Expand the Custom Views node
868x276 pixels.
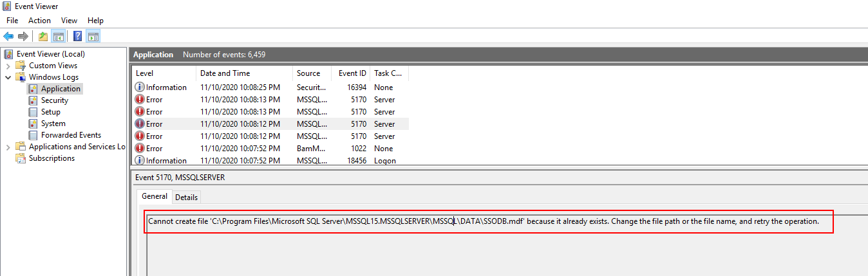[8, 66]
